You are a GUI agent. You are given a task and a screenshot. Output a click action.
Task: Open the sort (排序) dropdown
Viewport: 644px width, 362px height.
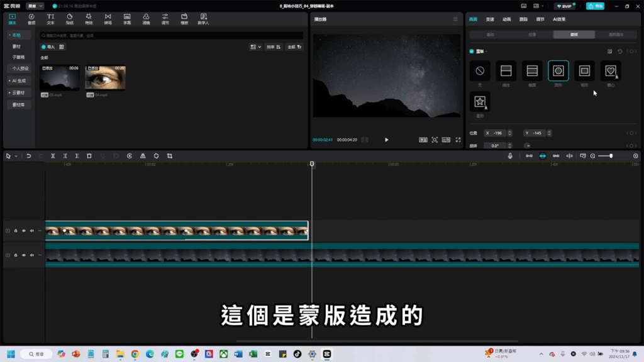click(x=274, y=47)
